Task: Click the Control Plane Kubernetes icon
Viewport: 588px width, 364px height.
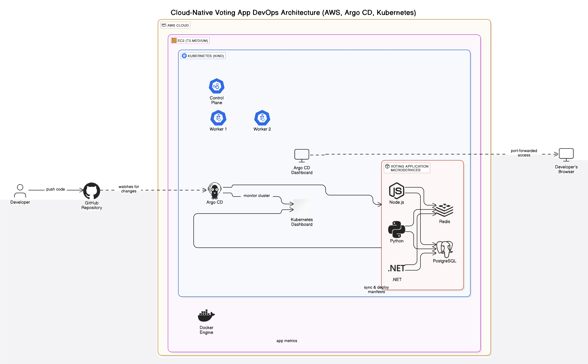Action: 216,86
